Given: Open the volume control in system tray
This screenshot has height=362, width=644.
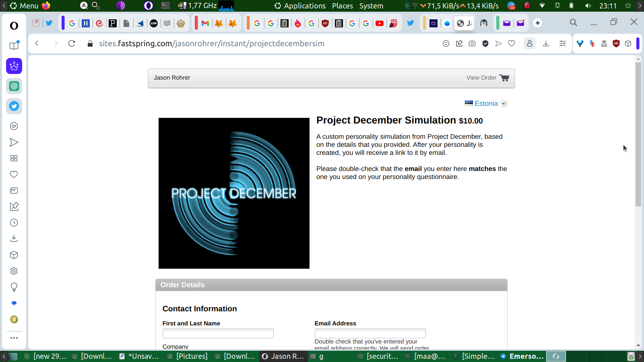Looking at the screenshot, I should tap(588, 6).
